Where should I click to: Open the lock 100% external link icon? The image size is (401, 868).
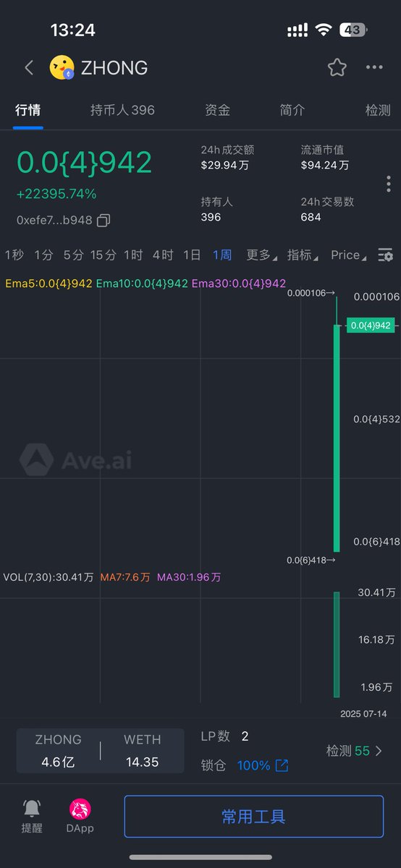pos(282,765)
